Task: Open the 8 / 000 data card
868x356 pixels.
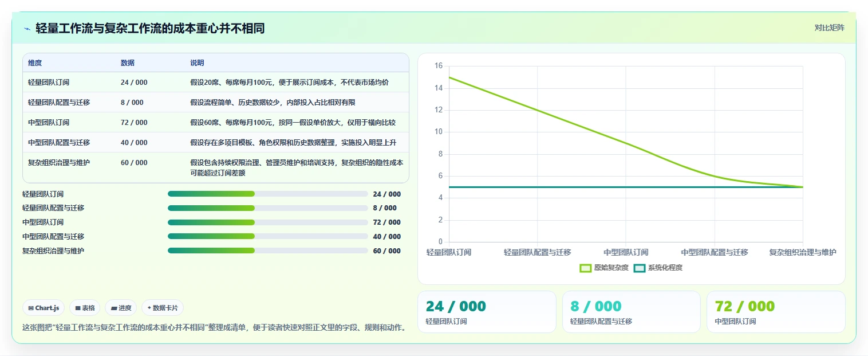Action: pyautogui.click(x=631, y=312)
